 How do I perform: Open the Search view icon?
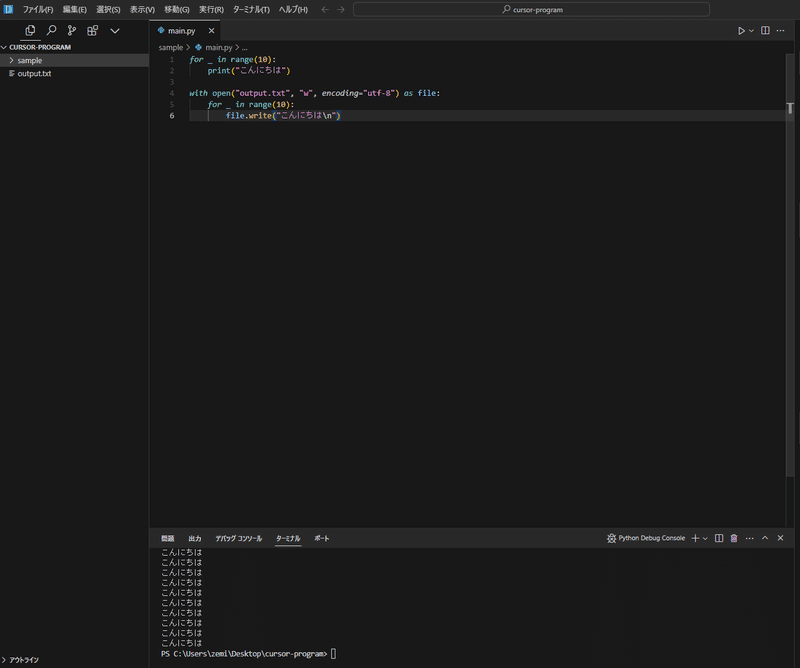[x=51, y=31]
